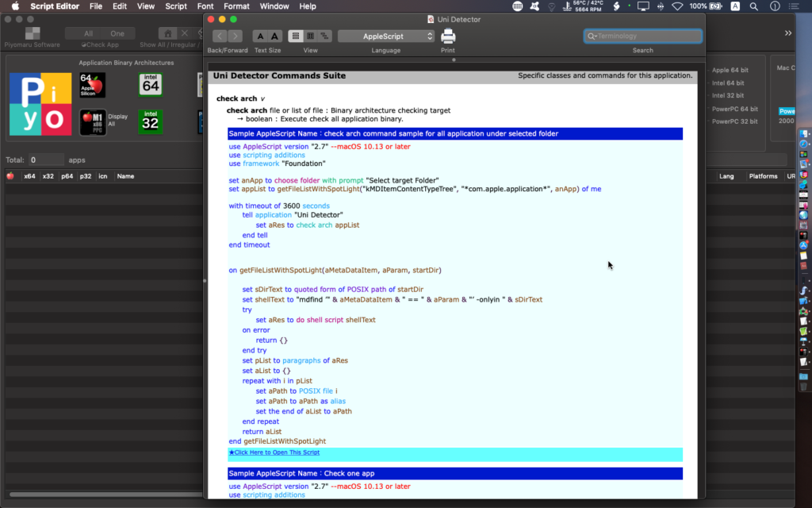
Task: Click the Piyomaru Software toolbar icon
Action: tap(33, 33)
